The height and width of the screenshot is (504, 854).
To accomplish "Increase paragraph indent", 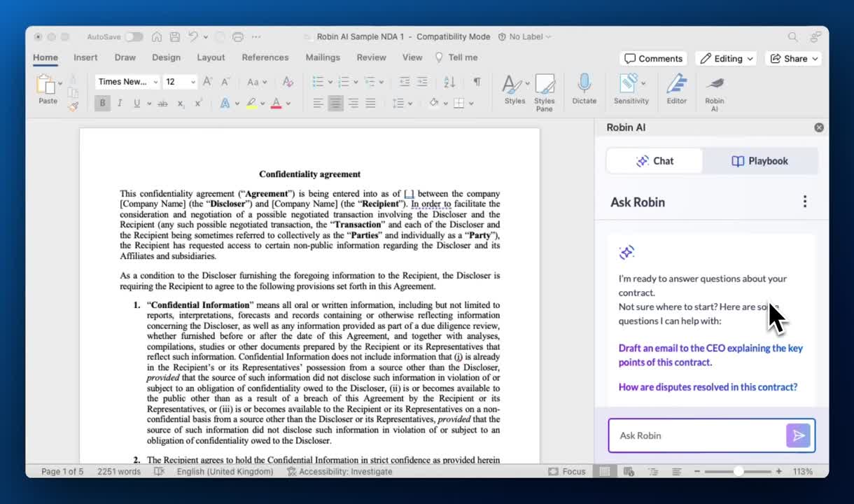I will click(x=422, y=82).
